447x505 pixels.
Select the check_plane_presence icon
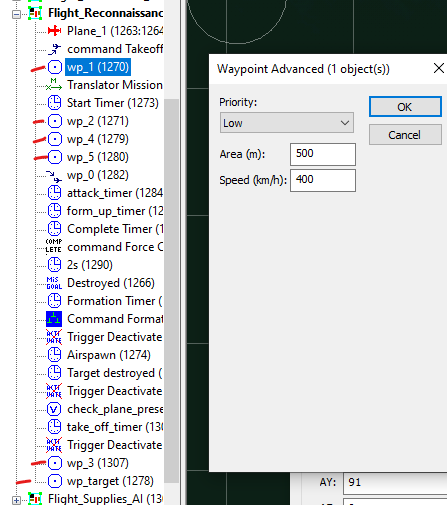pos(54,409)
